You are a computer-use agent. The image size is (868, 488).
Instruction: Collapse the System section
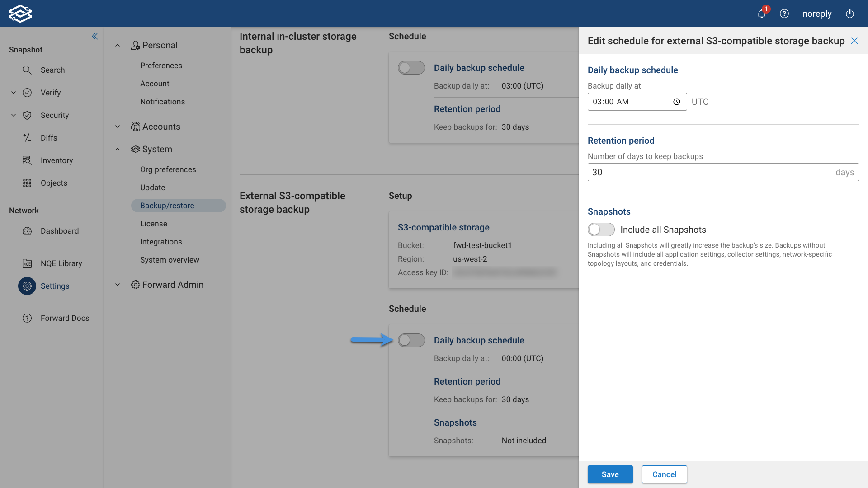click(117, 149)
